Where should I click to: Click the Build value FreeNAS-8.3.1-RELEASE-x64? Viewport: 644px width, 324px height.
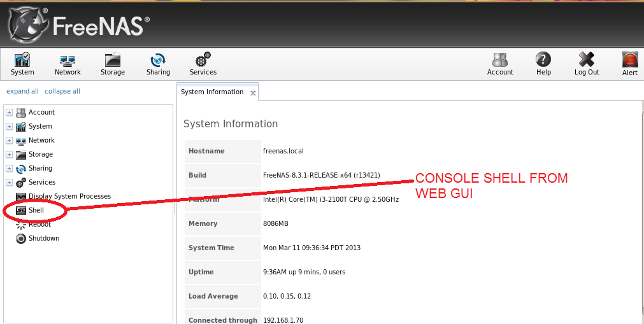[322, 175]
